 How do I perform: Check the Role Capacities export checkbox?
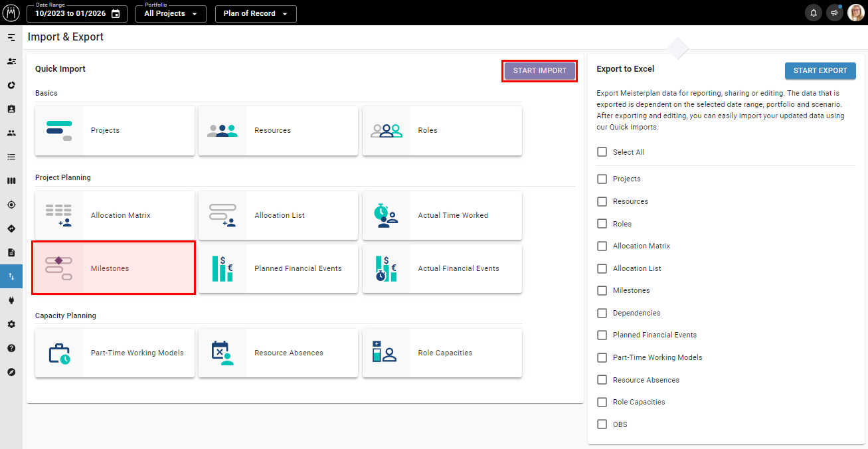(602, 402)
